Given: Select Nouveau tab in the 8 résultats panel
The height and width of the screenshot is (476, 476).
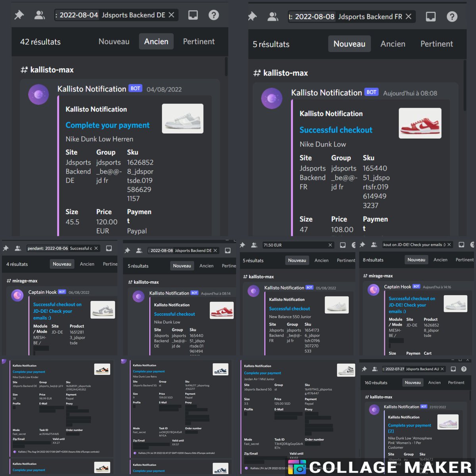Looking at the screenshot, I should [416, 260].
